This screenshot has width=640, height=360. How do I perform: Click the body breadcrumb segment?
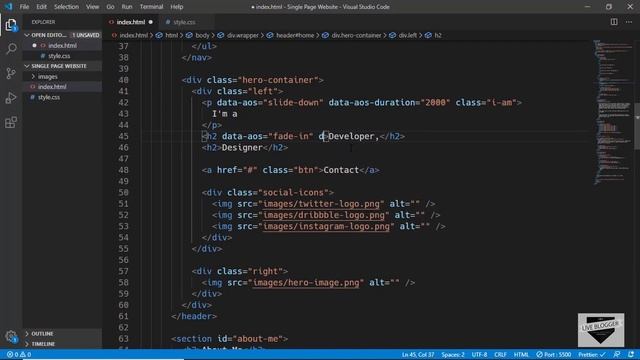coord(202,36)
